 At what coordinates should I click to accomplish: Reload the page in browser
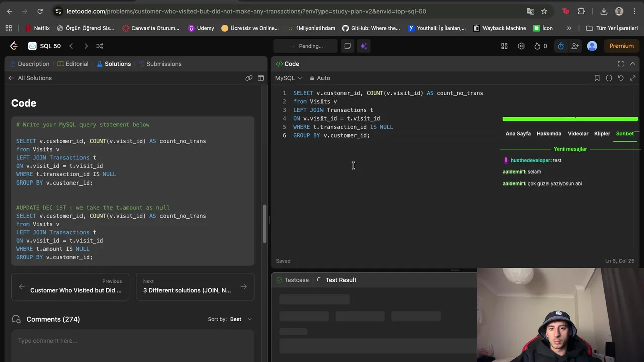(40, 11)
